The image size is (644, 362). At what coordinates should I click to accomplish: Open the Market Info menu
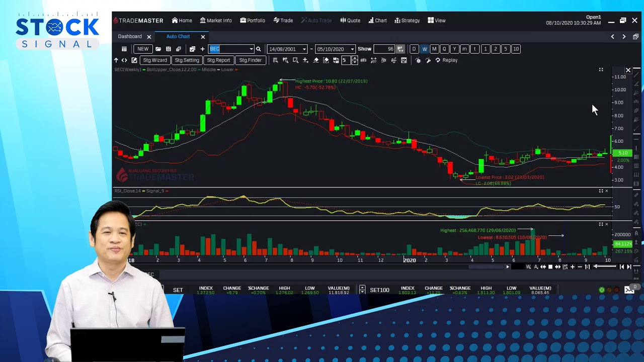click(216, 21)
